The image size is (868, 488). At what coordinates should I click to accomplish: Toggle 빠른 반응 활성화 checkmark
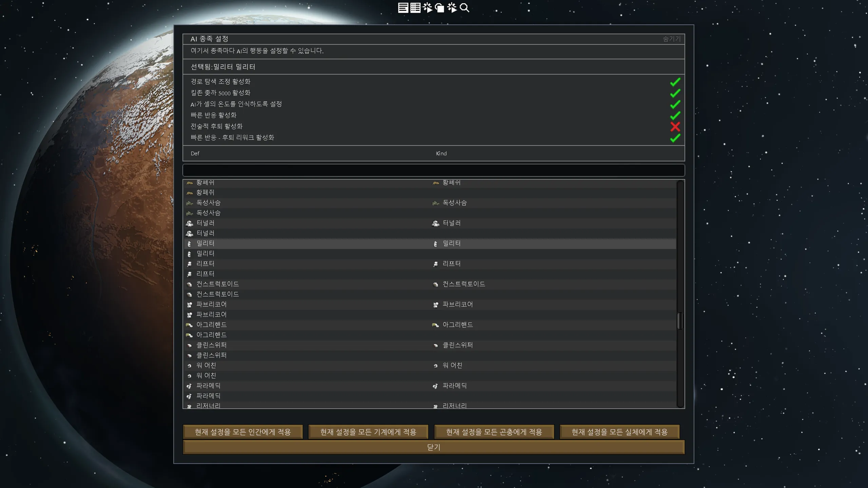[675, 115]
